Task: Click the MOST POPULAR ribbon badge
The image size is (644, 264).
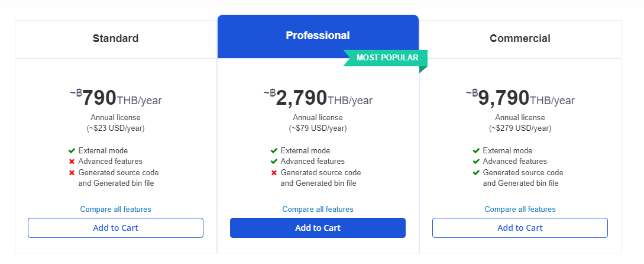Action: pyautogui.click(x=386, y=58)
